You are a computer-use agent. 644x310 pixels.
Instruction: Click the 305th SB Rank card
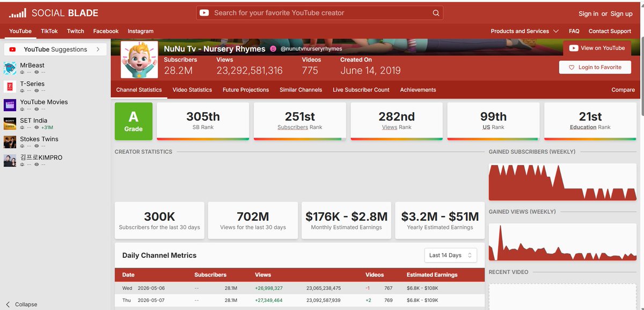pos(203,121)
